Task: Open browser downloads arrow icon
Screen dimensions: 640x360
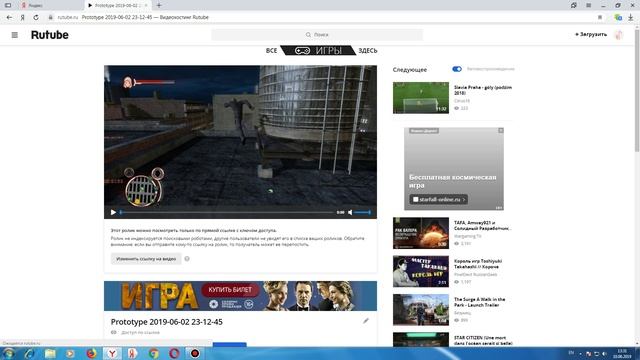Action: click(631, 17)
